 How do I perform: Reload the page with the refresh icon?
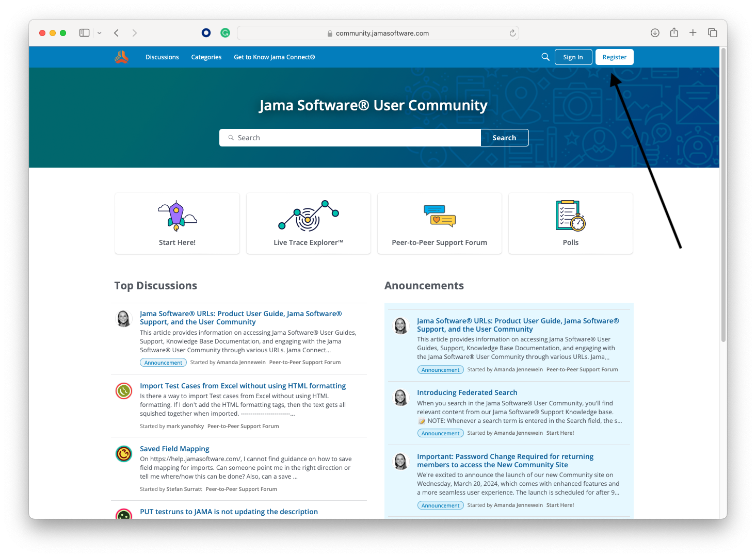point(512,33)
